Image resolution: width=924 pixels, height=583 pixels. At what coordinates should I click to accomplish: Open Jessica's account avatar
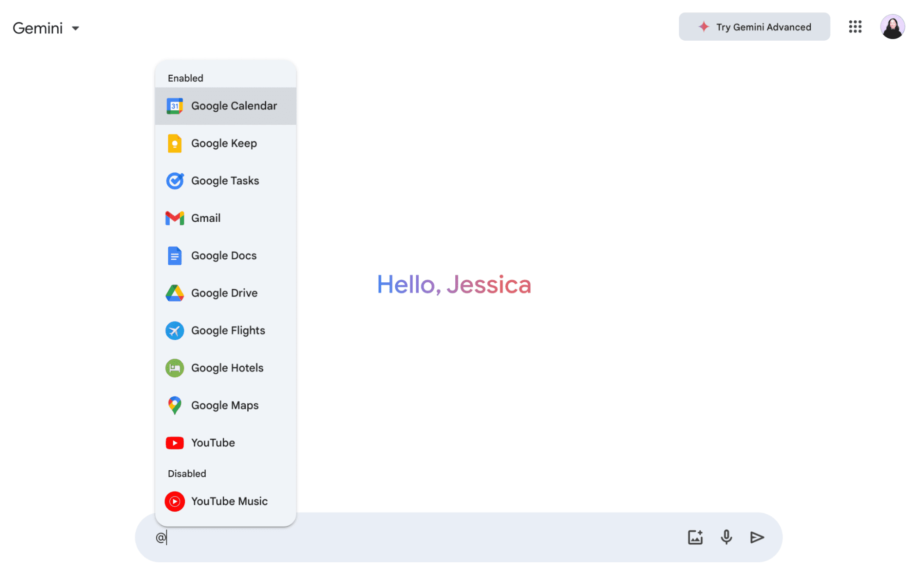893,27
